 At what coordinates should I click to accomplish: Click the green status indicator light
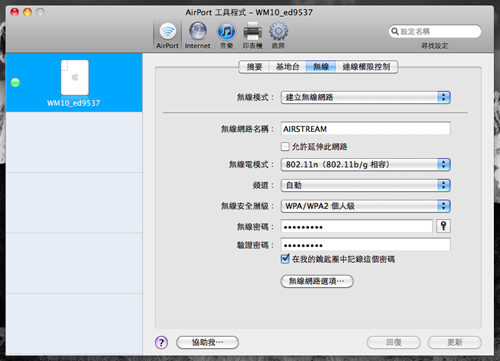15,82
